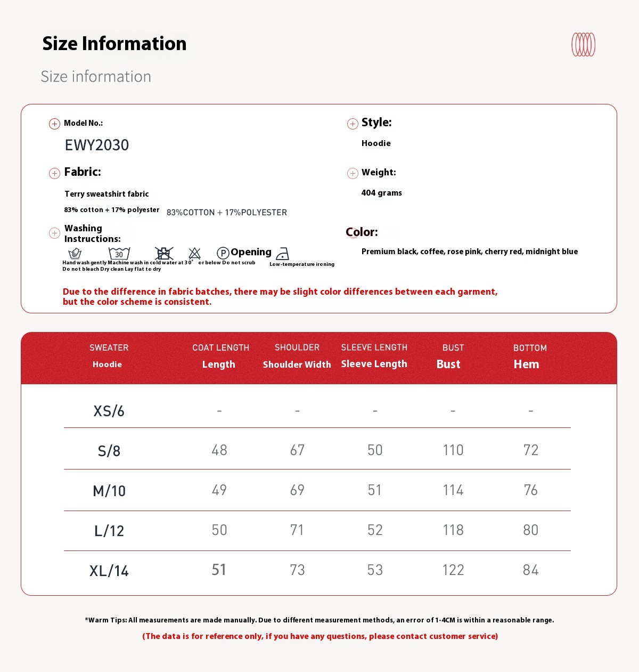Image resolution: width=639 pixels, height=672 pixels.
Task: Select the Shoulder Width column header
Action: [297, 356]
